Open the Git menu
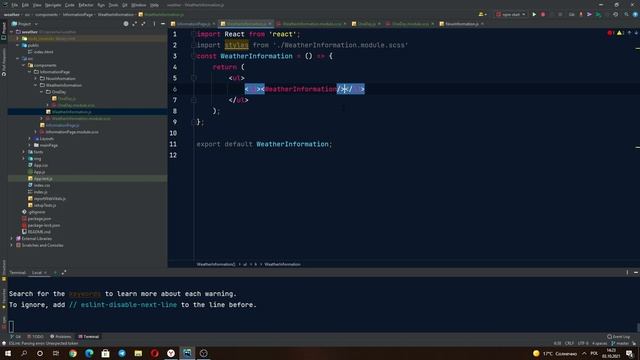Image resolution: width=640 pixels, height=360 pixels. (x=124, y=5)
